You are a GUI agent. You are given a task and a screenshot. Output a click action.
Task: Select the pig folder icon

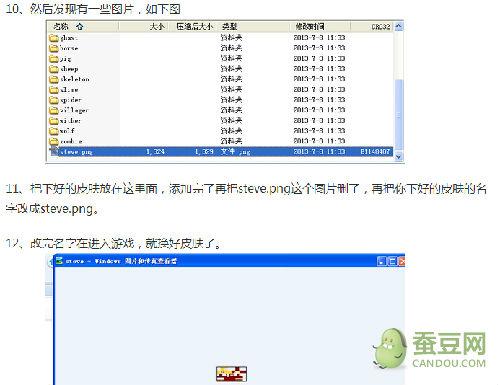tap(54, 59)
